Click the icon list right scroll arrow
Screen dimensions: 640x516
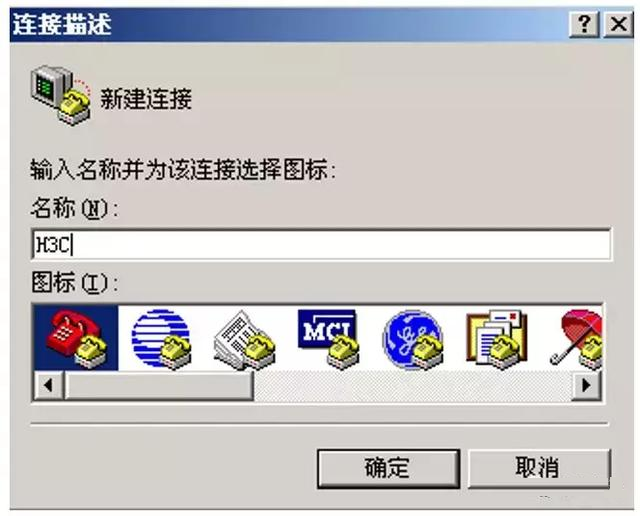[x=587, y=385]
